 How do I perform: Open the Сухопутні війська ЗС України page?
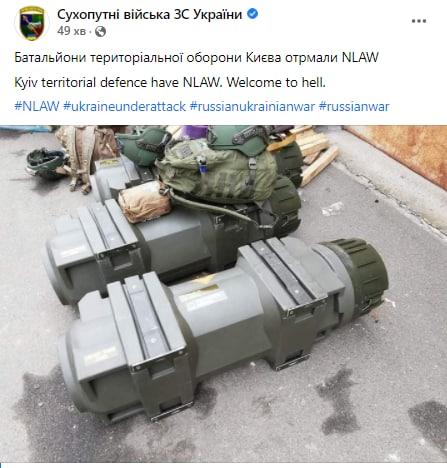click(150, 15)
